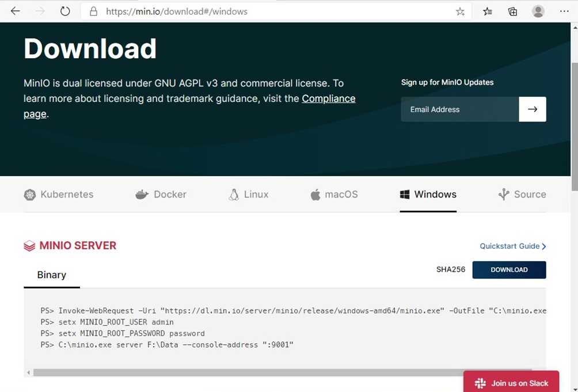578x392 pixels.
Task: Click the 'C:\minio.exe server F:\Data' line
Action: click(x=167, y=345)
